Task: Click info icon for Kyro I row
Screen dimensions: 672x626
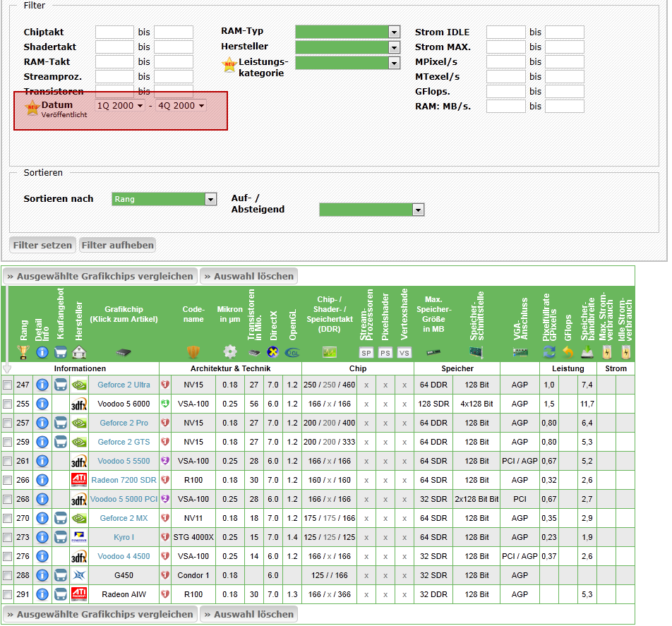Action: tap(42, 537)
